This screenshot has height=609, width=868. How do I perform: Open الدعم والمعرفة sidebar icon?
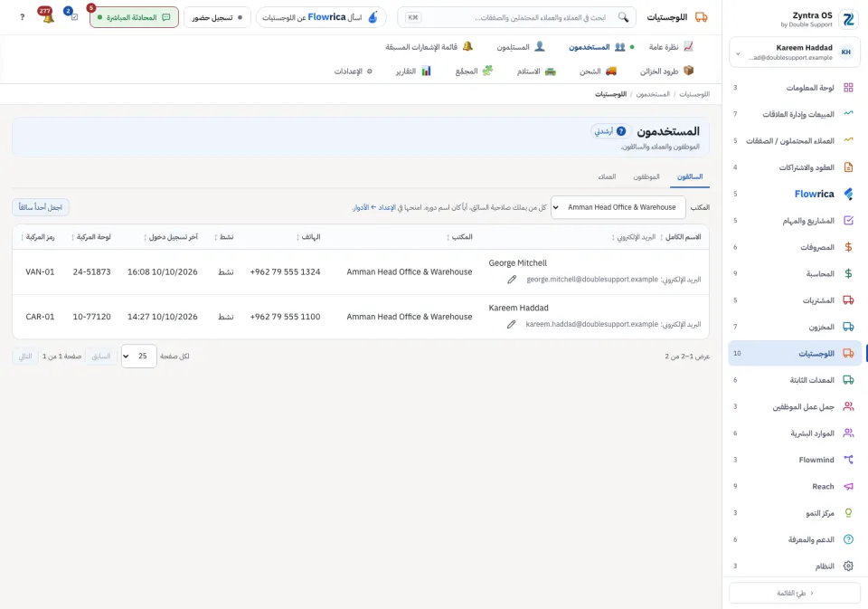coord(848,539)
